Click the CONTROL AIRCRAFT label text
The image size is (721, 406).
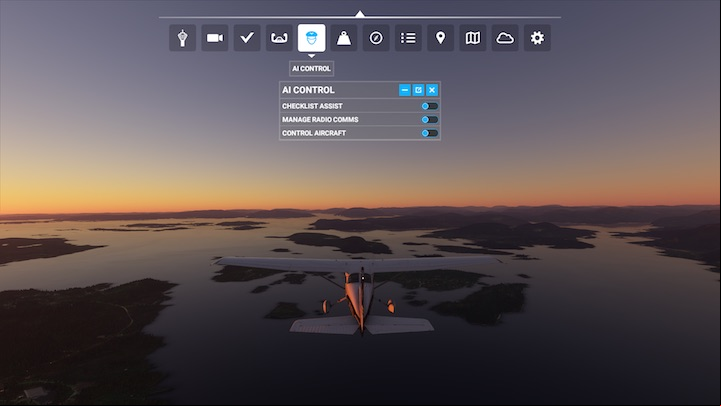(x=314, y=133)
